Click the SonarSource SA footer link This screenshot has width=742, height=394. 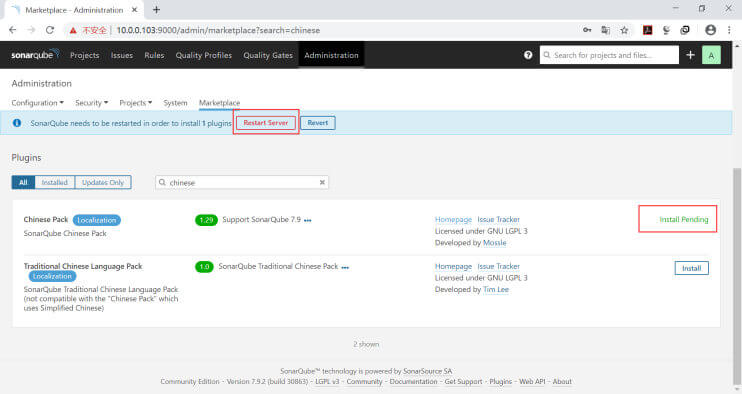point(427,371)
